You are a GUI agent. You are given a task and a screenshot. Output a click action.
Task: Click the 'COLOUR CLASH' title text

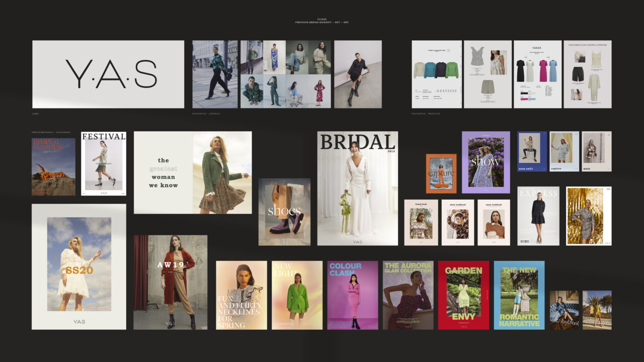click(346, 269)
